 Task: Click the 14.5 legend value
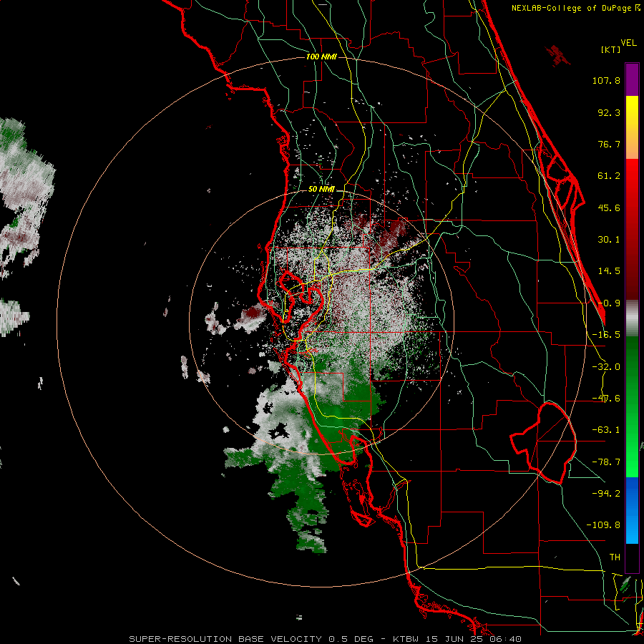pos(609,271)
